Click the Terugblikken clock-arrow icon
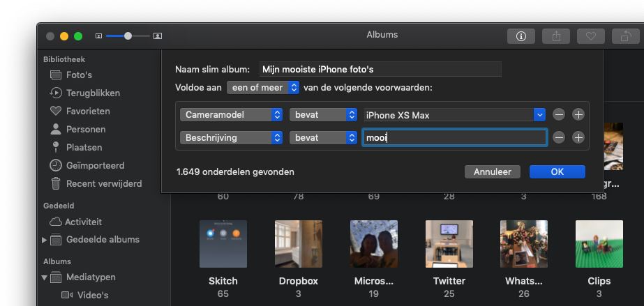Image resolution: width=644 pixels, height=306 pixels. tap(55, 93)
